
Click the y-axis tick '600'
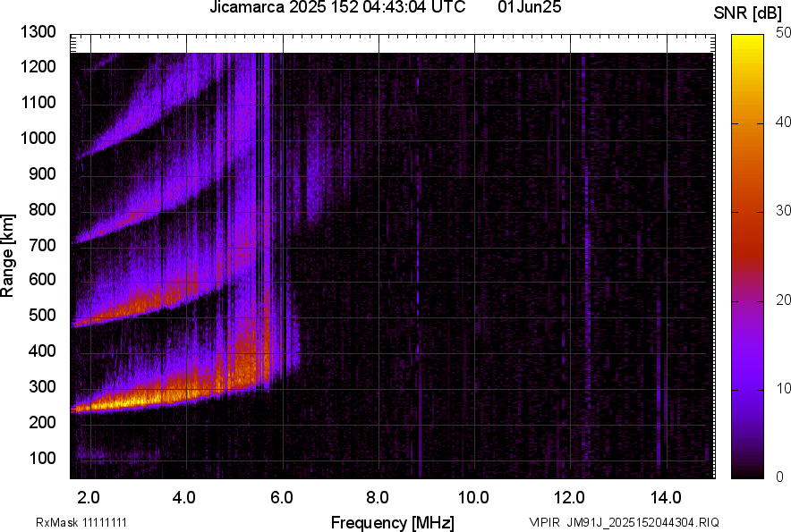click(42, 279)
